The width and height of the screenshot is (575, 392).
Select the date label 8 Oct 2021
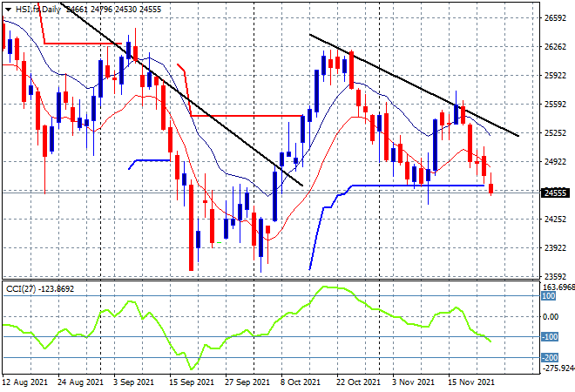[x=301, y=382]
